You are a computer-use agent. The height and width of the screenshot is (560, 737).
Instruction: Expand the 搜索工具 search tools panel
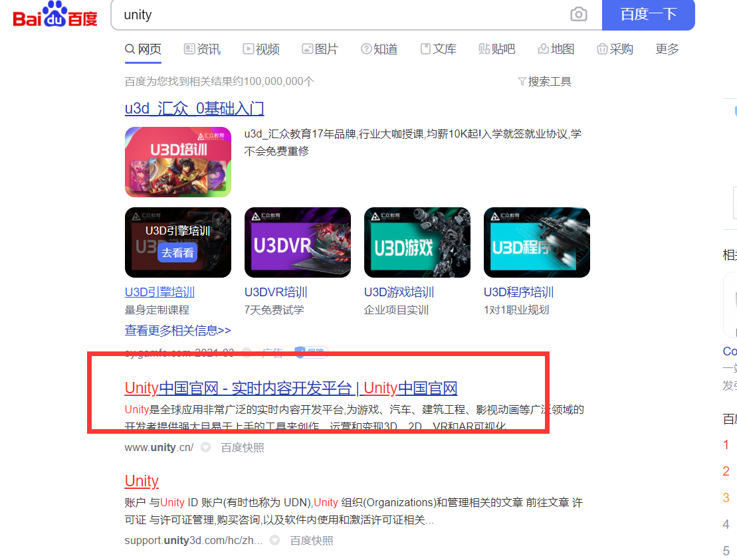click(544, 81)
